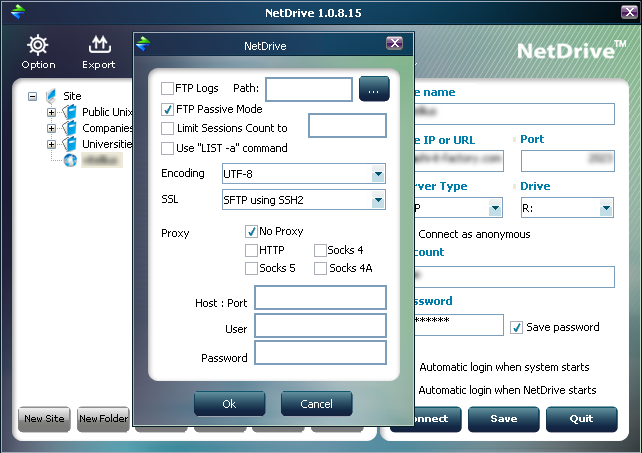Click the proxy User field

(x=320, y=325)
